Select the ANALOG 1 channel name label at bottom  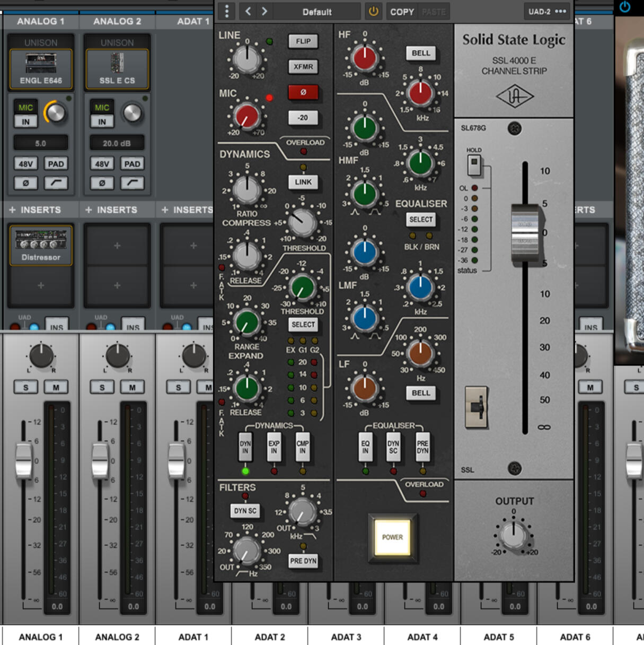click(41, 637)
